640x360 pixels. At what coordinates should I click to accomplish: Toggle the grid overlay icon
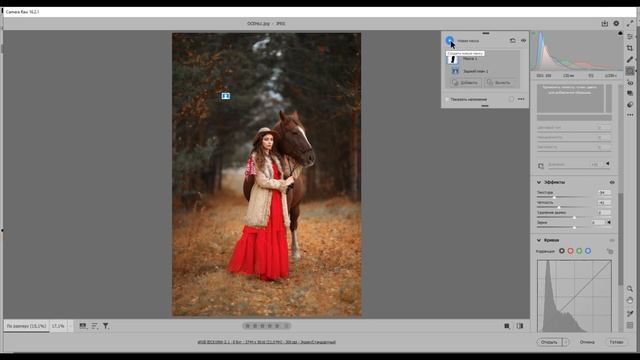pyautogui.click(x=630, y=325)
